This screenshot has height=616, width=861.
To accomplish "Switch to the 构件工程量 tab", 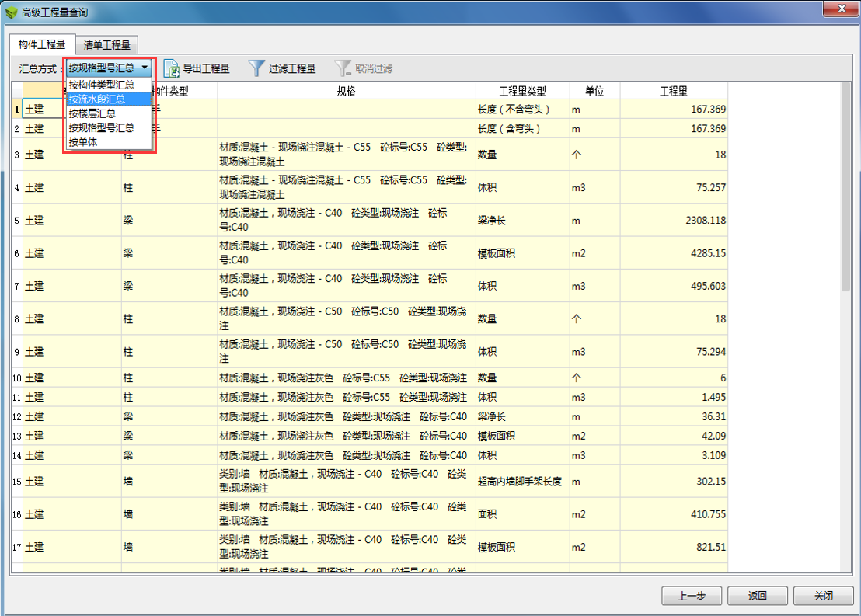I will tap(42, 44).
